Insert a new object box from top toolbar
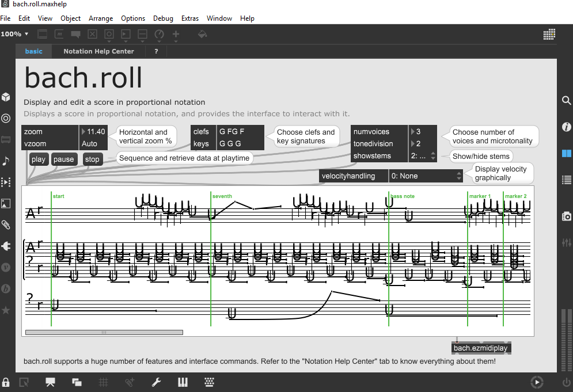 (43, 35)
